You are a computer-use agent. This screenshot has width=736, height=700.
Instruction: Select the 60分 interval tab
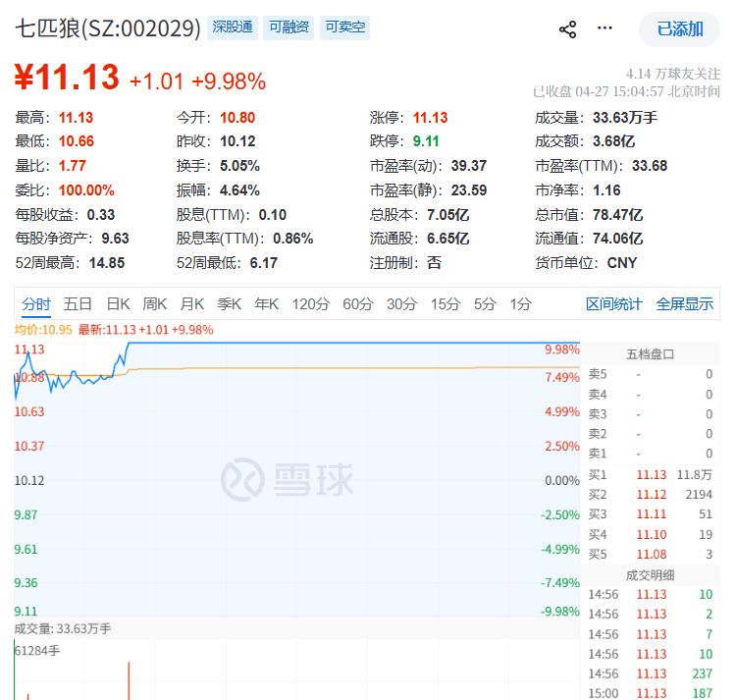(x=357, y=304)
